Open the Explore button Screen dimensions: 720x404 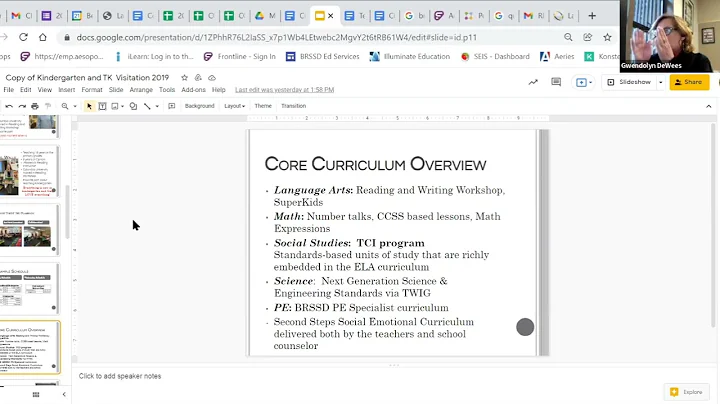coord(687,392)
